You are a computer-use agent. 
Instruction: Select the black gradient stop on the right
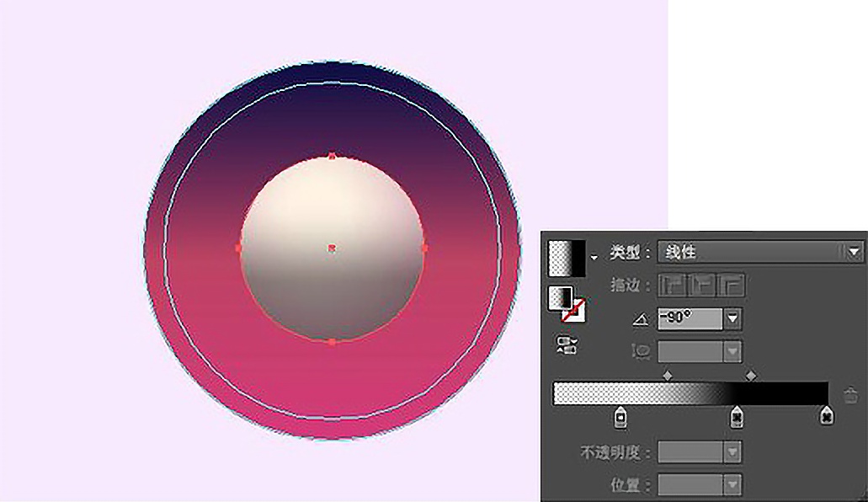click(828, 415)
